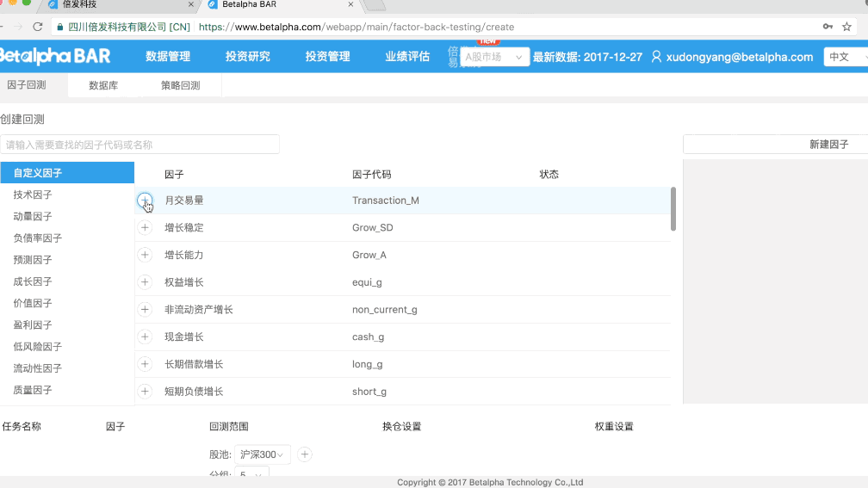868x488 pixels.
Task: Click the equi_g factor code
Action: (x=367, y=282)
